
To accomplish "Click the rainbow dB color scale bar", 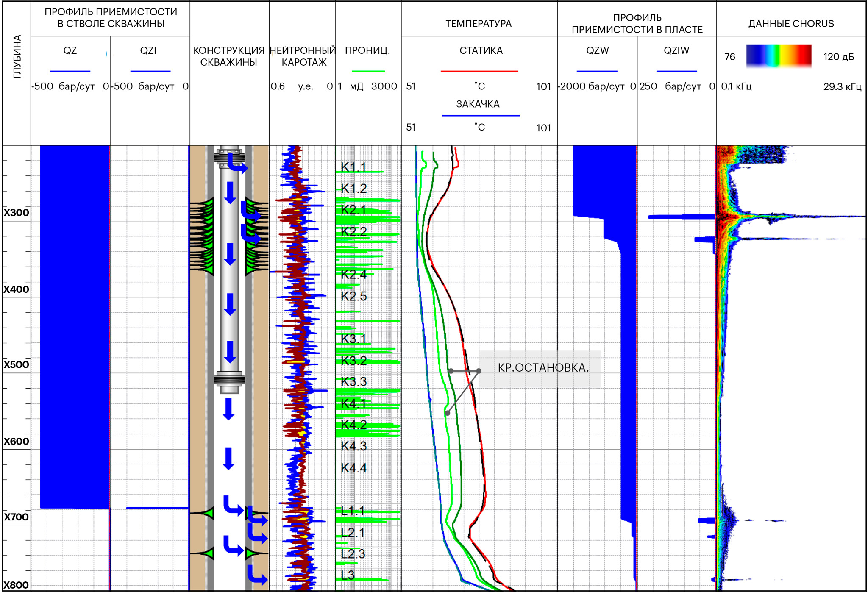I will [x=779, y=56].
